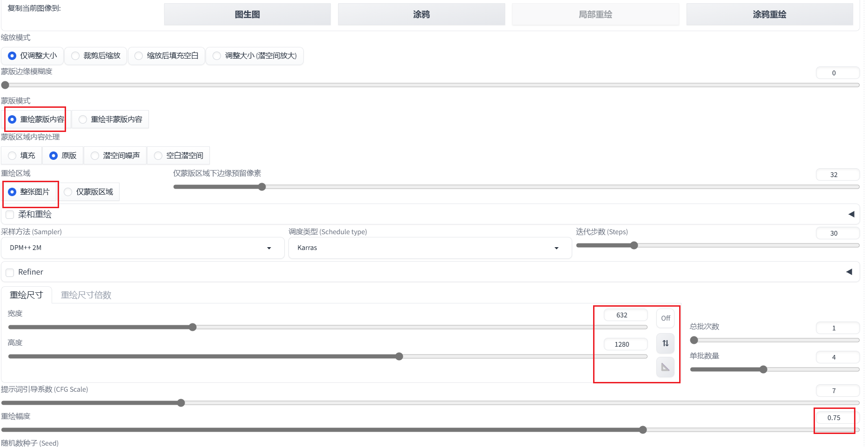Enable the 柔和重绘 checkbox
Viewport: 868px width, 447px height.
pos(10,215)
